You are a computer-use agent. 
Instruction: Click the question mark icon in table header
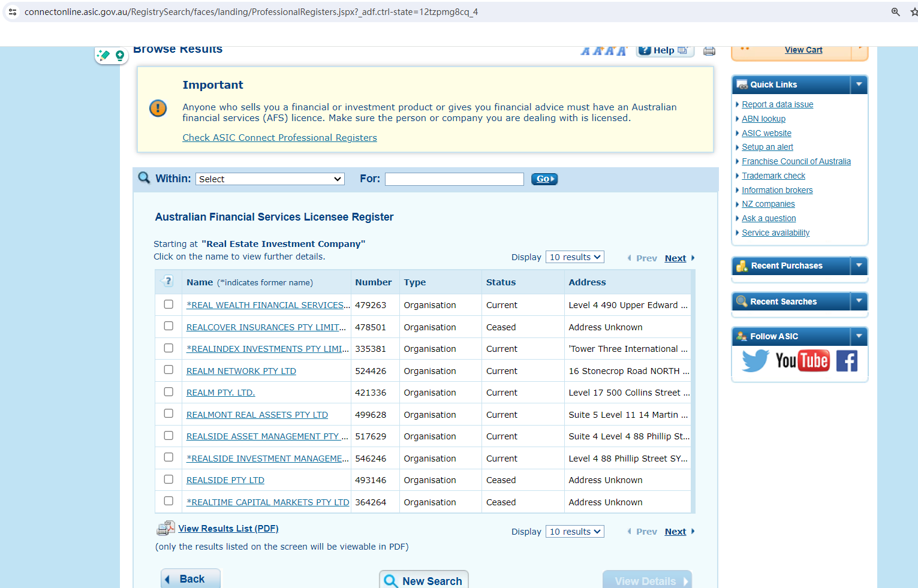(168, 281)
